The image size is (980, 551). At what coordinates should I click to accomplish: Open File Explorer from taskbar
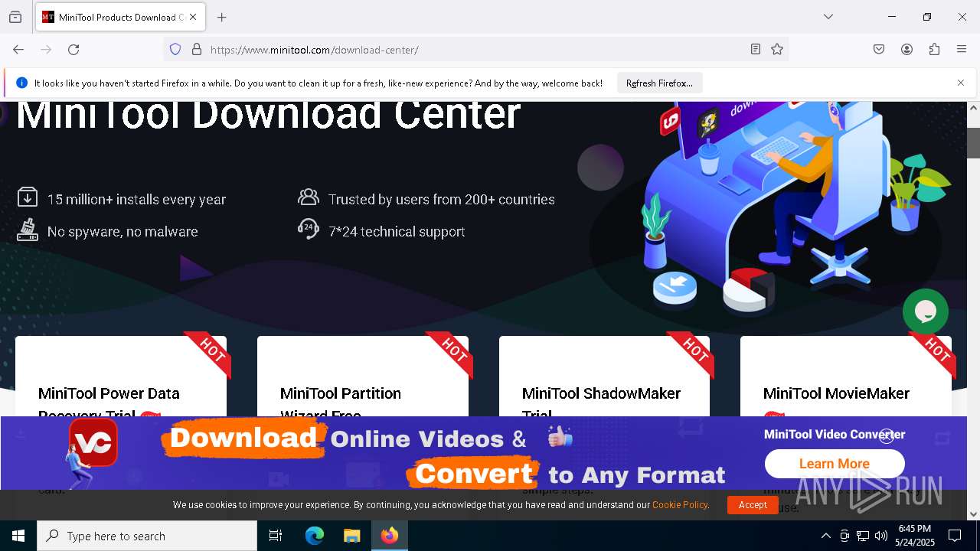click(351, 536)
